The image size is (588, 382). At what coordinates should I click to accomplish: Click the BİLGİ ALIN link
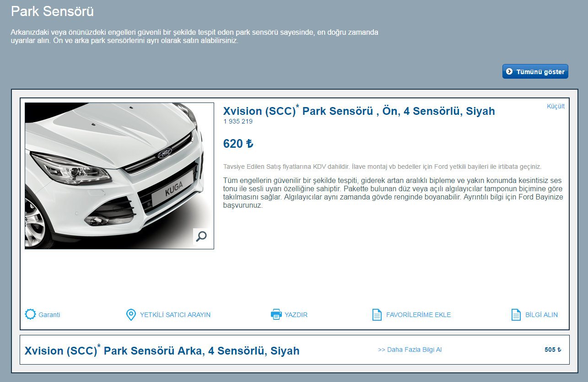tap(541, 315)
